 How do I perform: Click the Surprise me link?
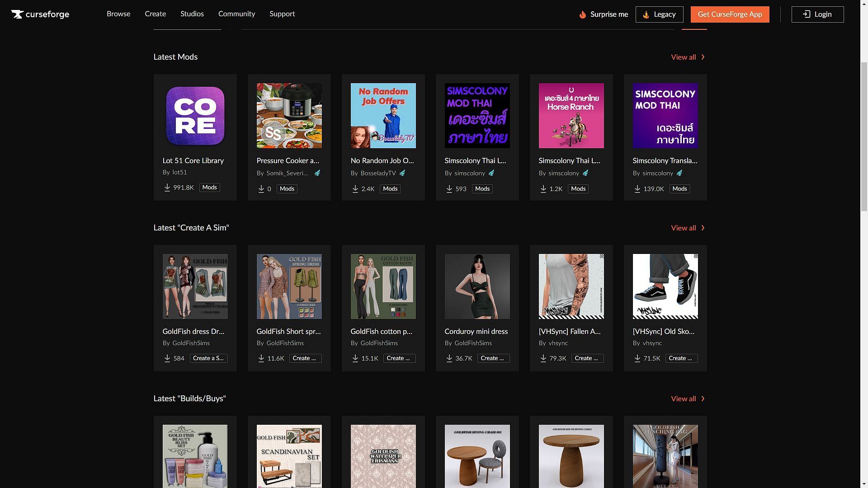(604, 14)
